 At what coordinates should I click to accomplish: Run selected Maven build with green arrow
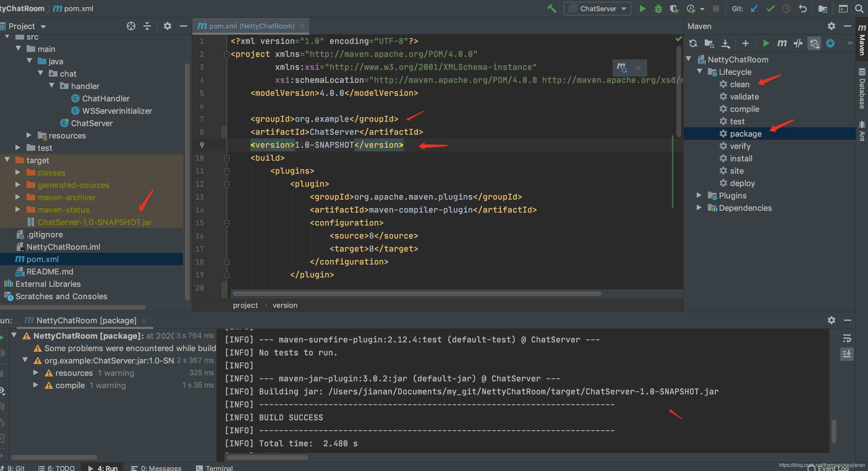coord(766,43)
